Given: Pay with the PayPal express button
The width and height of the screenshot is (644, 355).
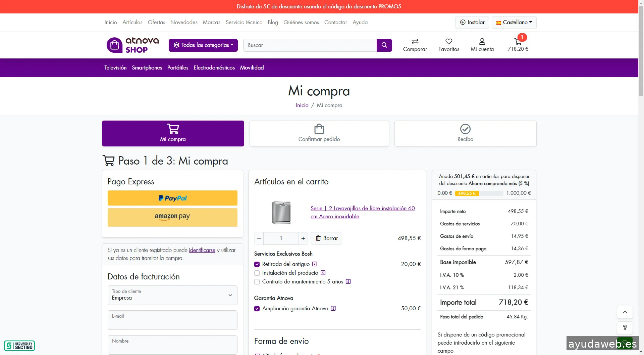Looking at the screenshot, I should point(172,198).
